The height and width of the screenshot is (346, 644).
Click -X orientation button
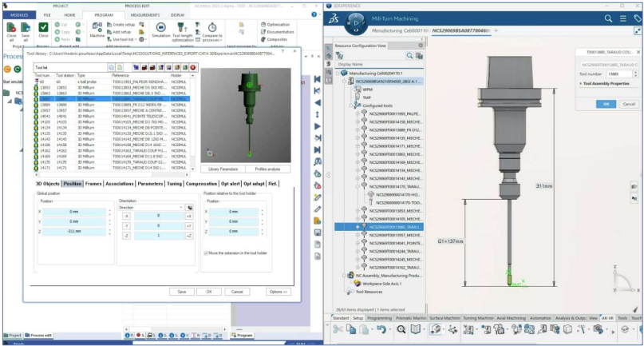(127, 216)
